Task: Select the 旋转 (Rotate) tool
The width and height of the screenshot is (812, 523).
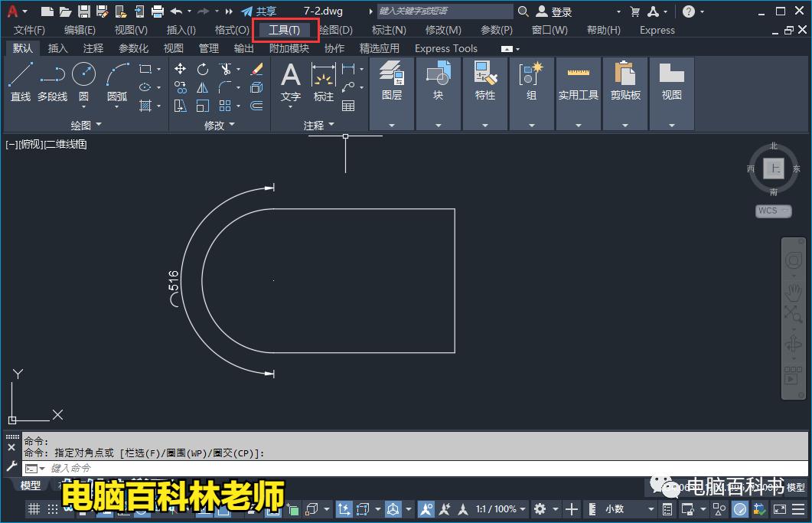Action: coord(202,69)
